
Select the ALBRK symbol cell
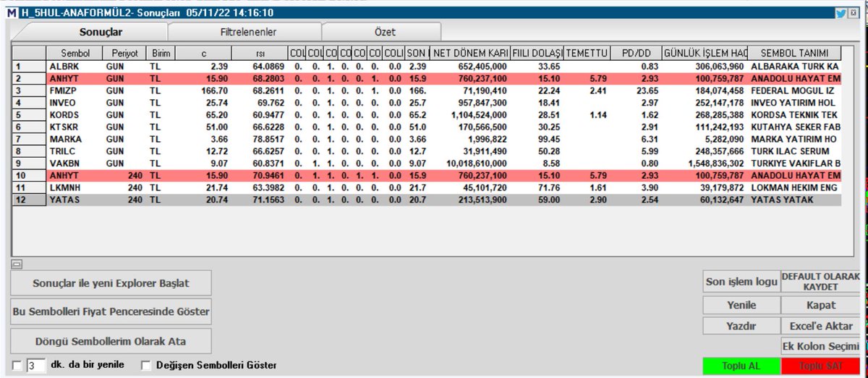coord(75,66)
